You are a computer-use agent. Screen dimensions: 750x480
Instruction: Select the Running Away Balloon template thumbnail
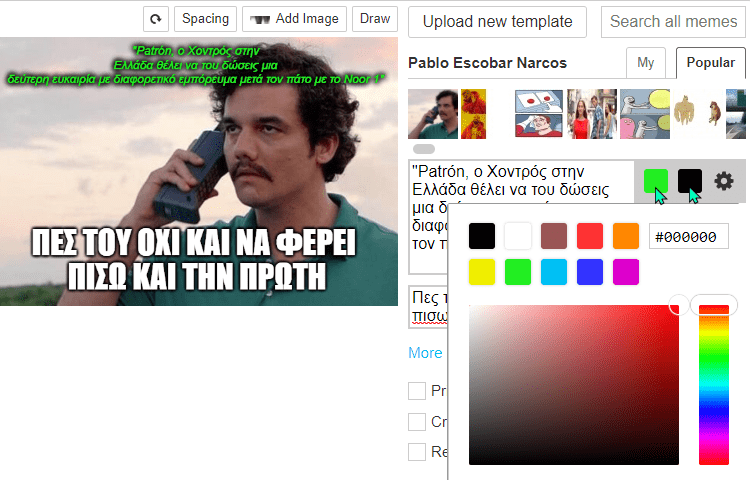645,114
